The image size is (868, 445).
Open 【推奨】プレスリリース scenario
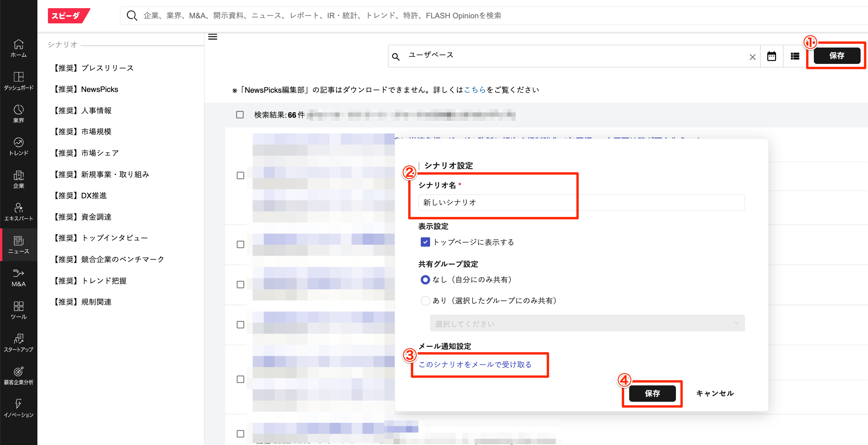(x=94, y=68)
